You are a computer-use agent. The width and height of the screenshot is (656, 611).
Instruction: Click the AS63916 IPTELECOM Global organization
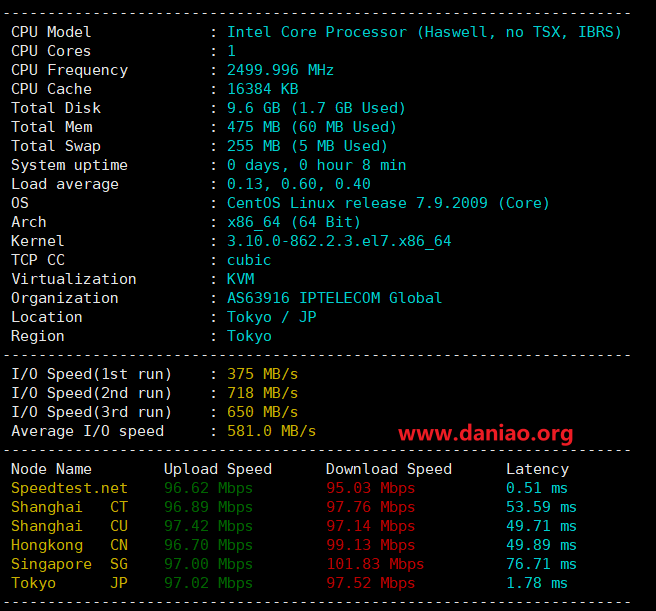point(334,298)
